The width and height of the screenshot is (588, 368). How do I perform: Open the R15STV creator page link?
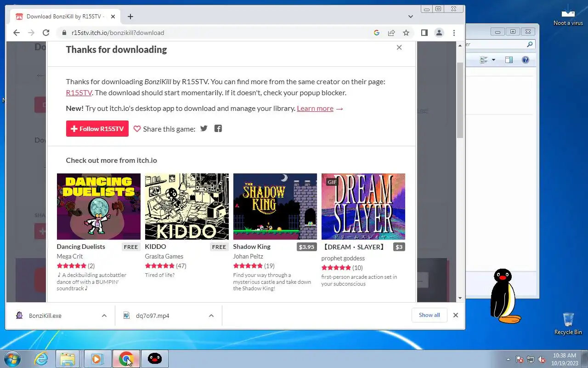[79, 92]
